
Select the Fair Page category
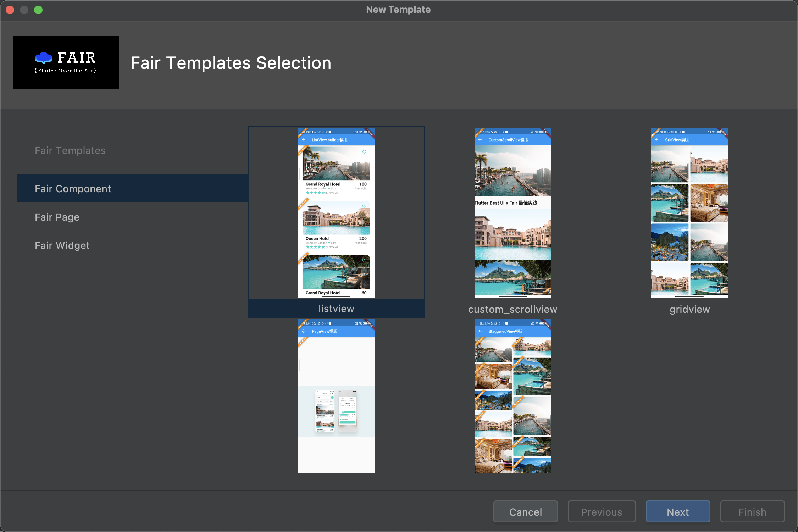[x=57, y=217]
